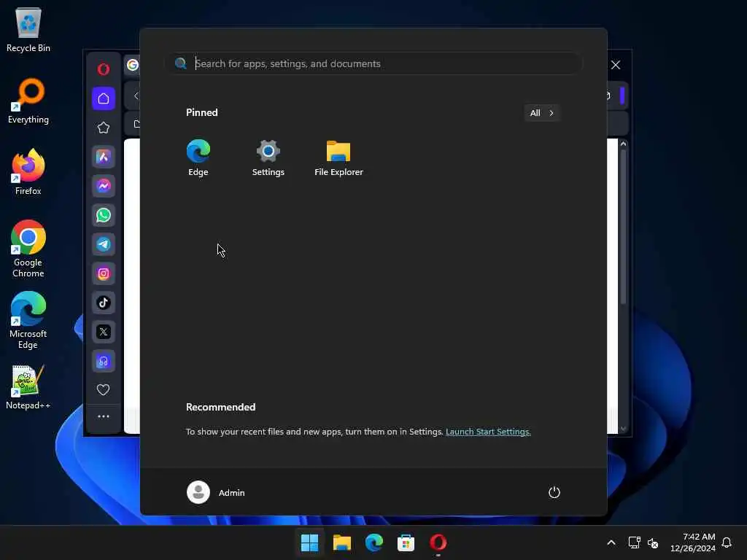Screen dimensions: 747x560
Task: Select the Google tab in Opera
Action: (x=133, y=65)
